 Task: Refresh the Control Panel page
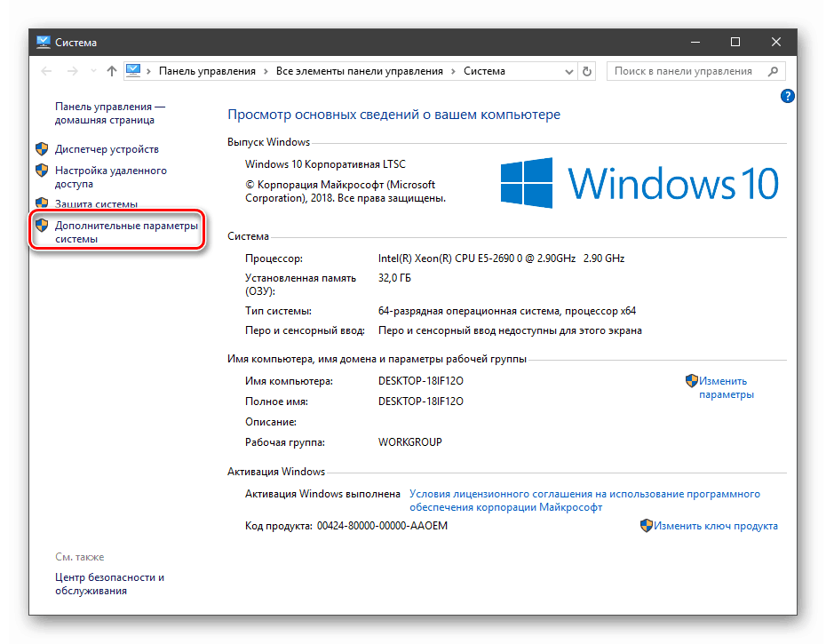pos(587,71)
